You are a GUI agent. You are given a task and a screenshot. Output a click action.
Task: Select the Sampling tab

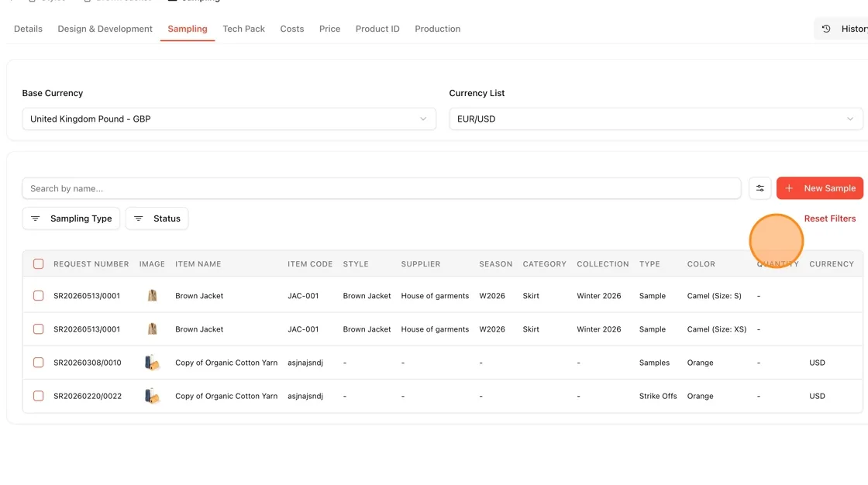[x=188, y=29]
